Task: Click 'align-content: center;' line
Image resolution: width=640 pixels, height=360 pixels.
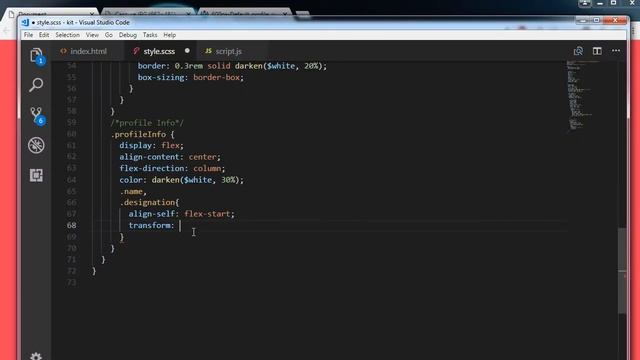Action: (x=170, y=157)
